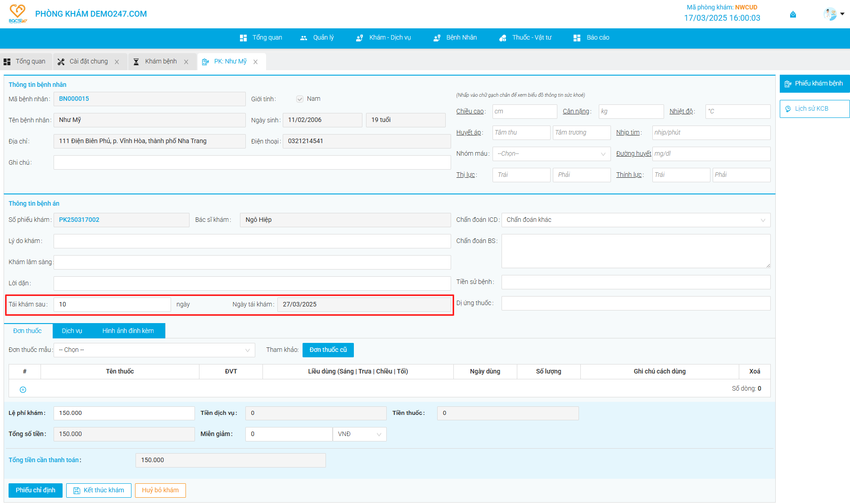This screenshot has height=504, width=850.
Task: Click the Tái khám sau days field
Action: (x=112, y=305)
